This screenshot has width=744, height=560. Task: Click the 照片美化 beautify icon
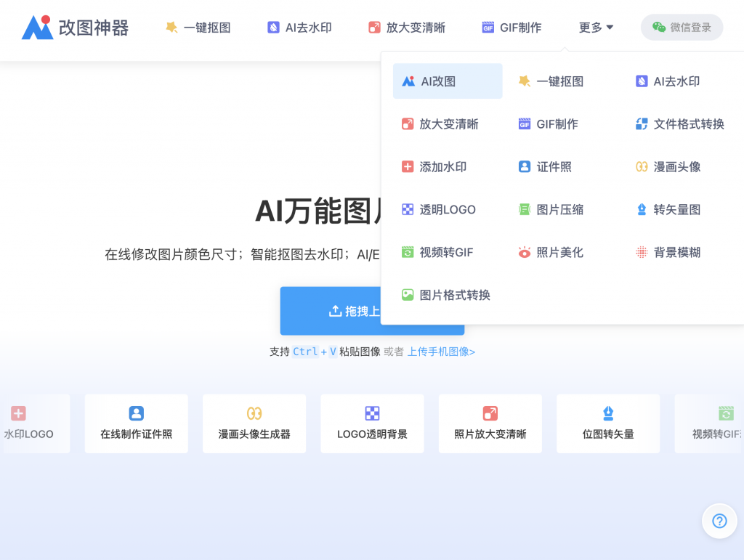coord(525,252)
